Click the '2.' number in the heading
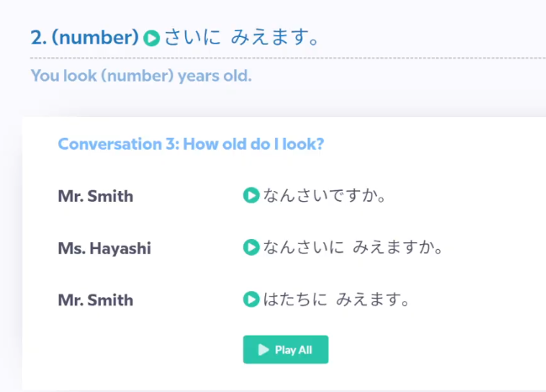546x392 pixels. 38,38
